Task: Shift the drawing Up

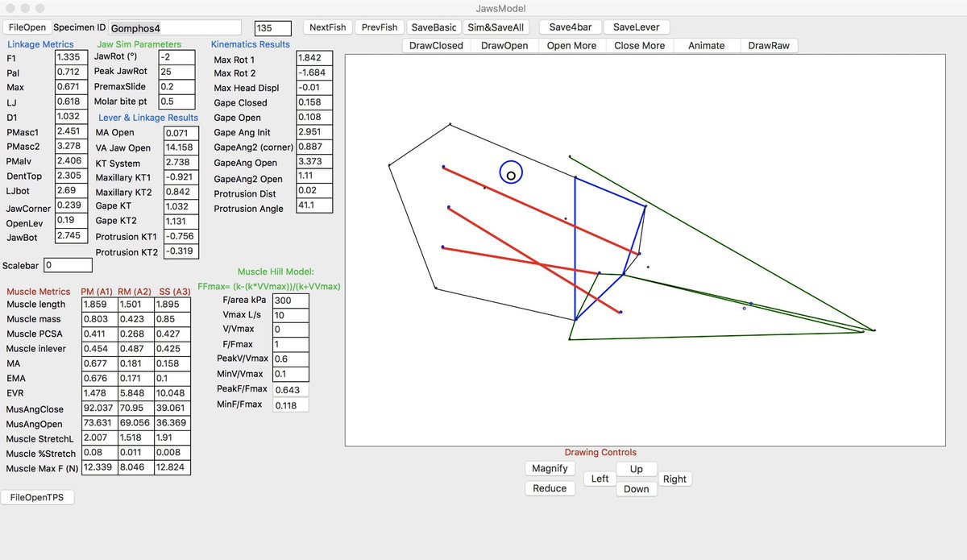Action: click(636, 468)
